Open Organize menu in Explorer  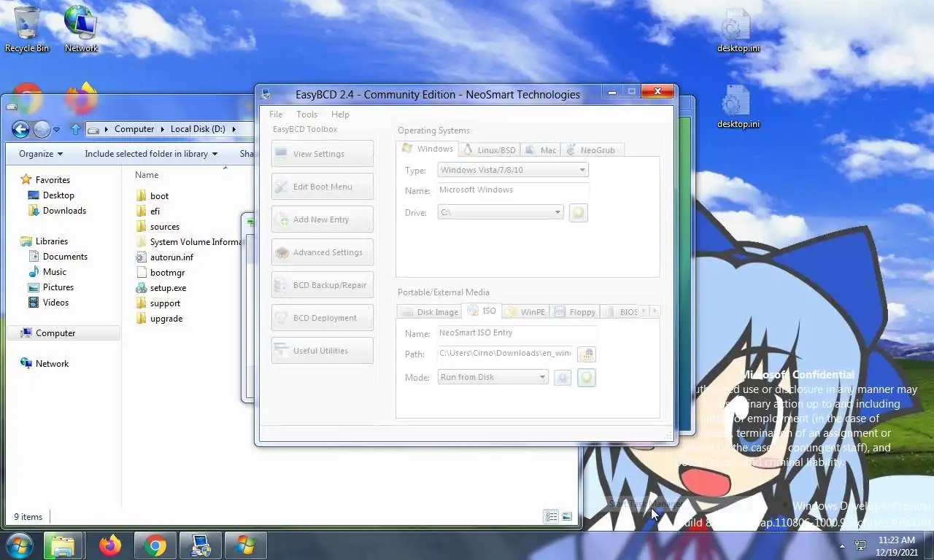click(x=41, y=154)
